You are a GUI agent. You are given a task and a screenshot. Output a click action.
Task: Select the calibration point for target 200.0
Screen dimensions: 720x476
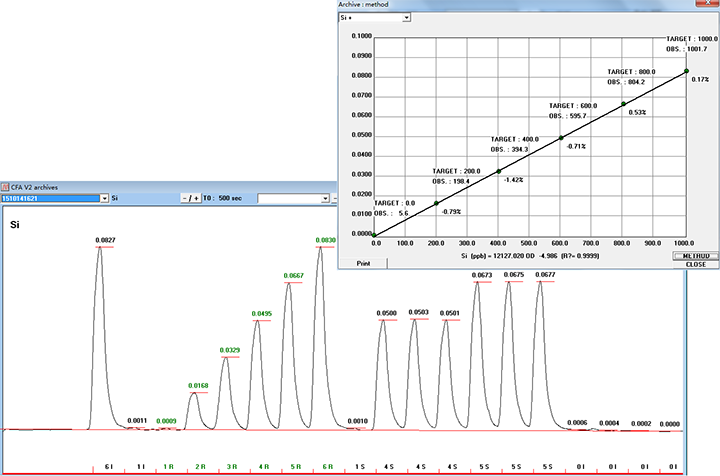tap(436, 203)
